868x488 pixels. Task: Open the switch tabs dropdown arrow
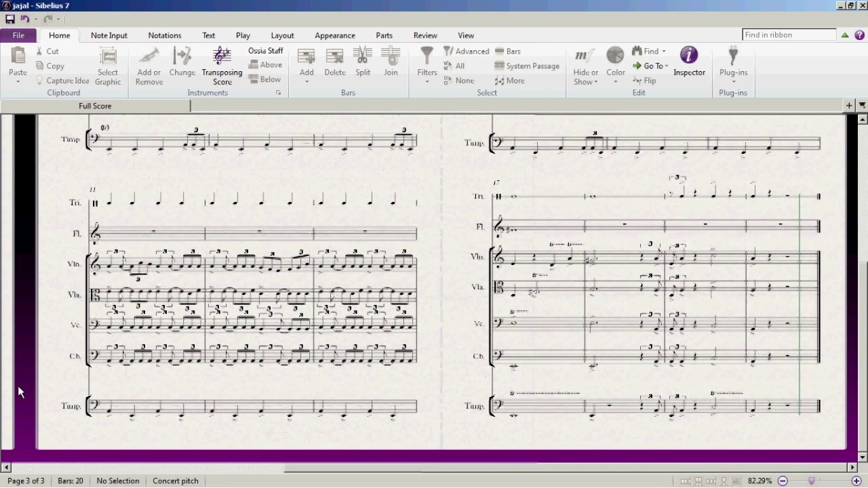tap(862, 106)
